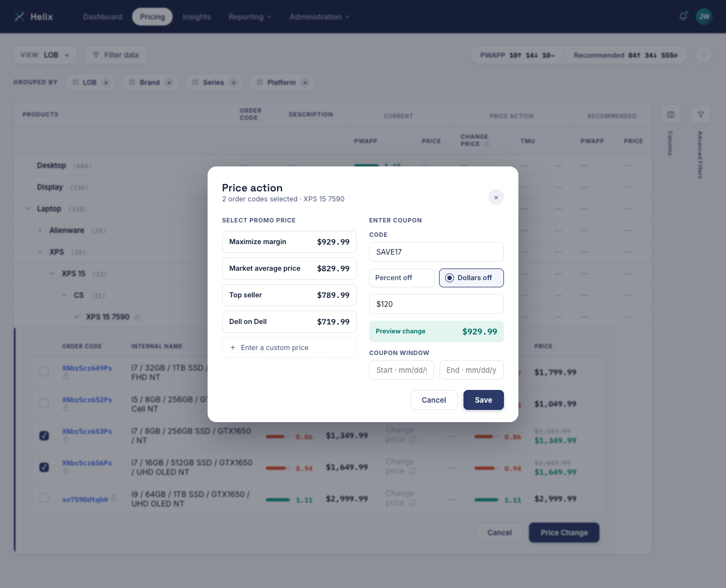Close the Price action dialog
Screen dimensions: 726x588
pyautogui.click(x=496, y=197)
